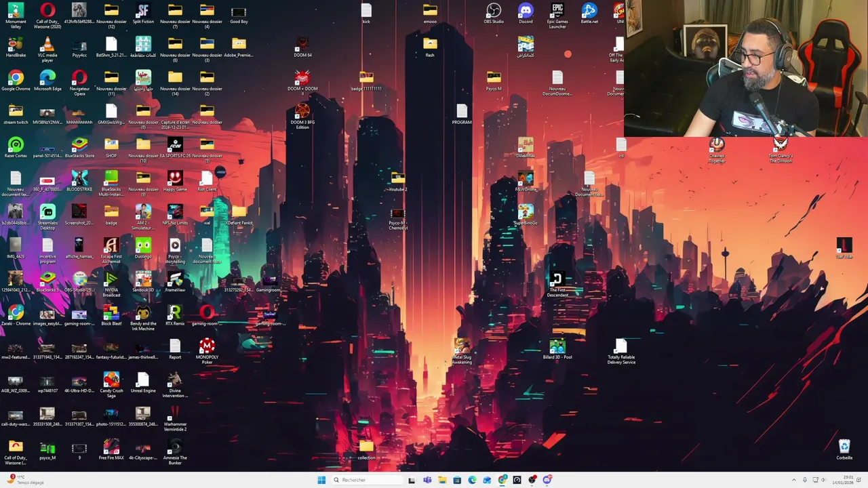Open Block Blast! game icon
Image resolution: width=868 pixels, height=488 pixels.
click(111, 315)
